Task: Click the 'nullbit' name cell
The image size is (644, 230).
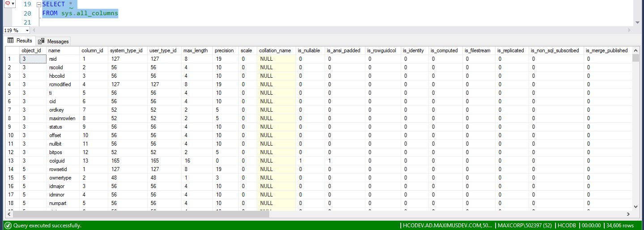Action: click(63, 144)
